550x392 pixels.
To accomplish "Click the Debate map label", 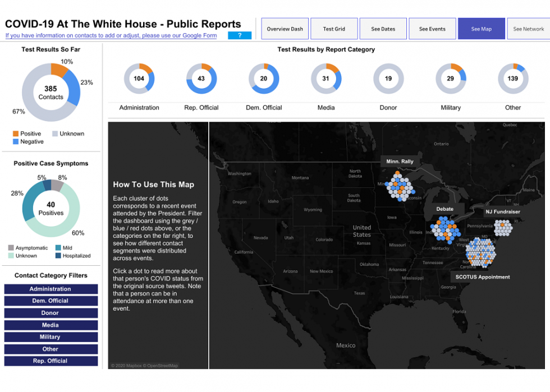I will click(x=444, y=209).
